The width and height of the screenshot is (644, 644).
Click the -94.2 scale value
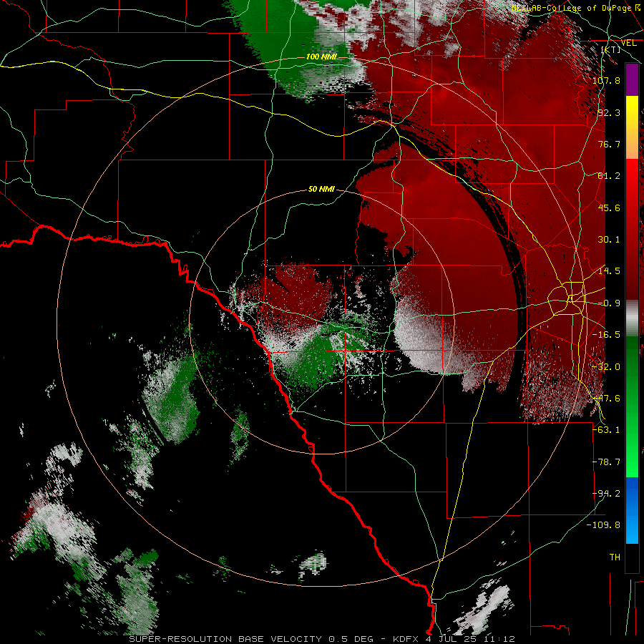tap(606, 493)
